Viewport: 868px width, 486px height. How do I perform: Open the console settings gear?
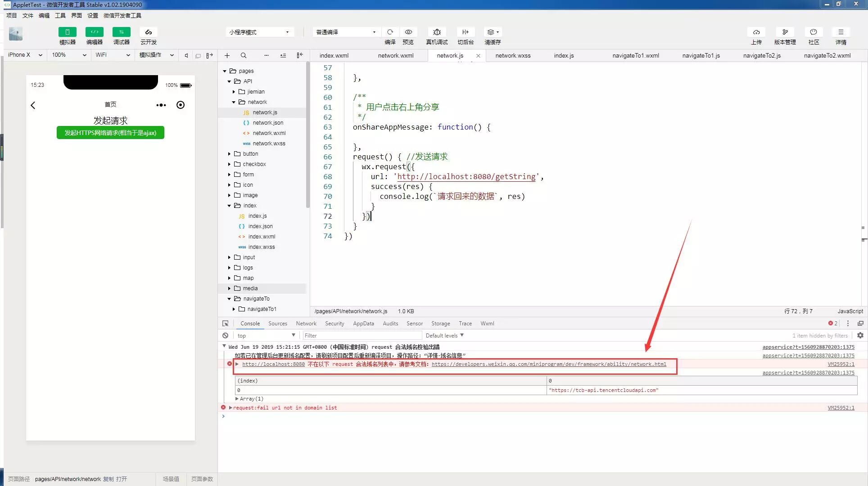[x=860, y=336]
